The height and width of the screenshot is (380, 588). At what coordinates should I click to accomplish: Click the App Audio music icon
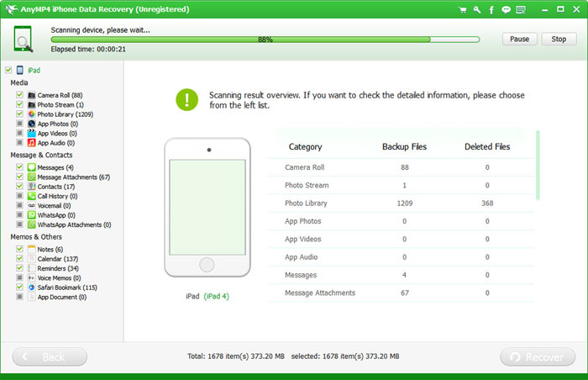click(x=31, y=143)
